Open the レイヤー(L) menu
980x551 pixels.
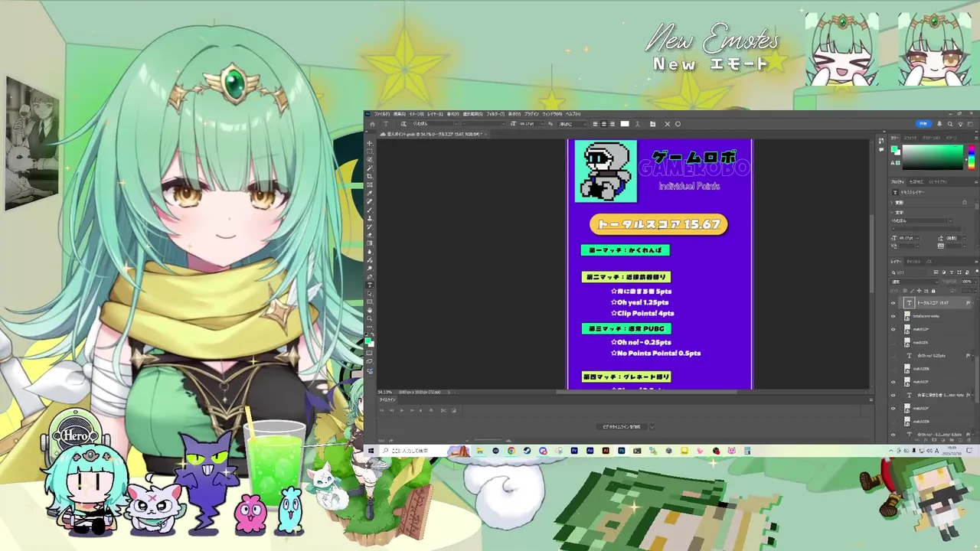(435, 114)
